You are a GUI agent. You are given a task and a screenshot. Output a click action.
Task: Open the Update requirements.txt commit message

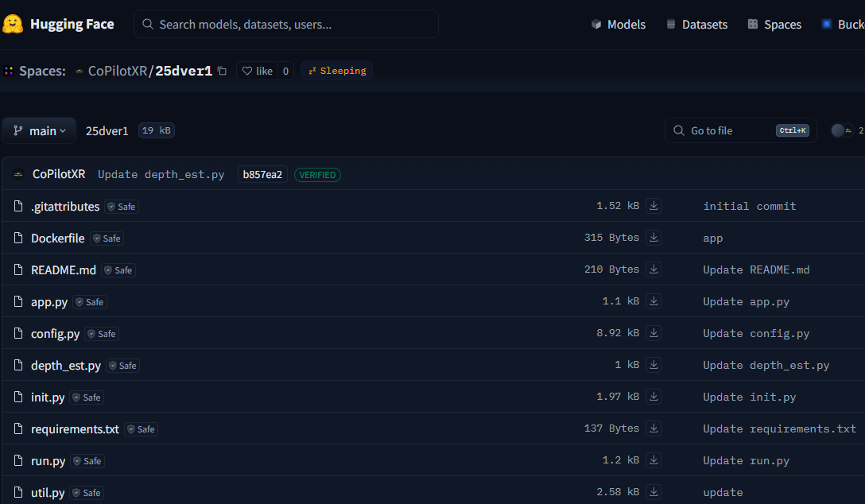[779, 429]
